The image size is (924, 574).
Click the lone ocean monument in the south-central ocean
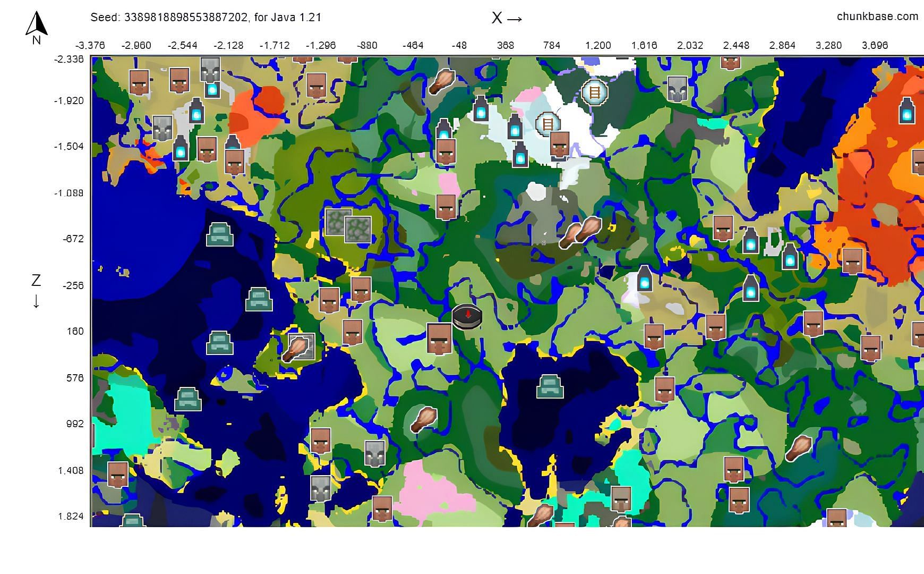click(550, 386)
